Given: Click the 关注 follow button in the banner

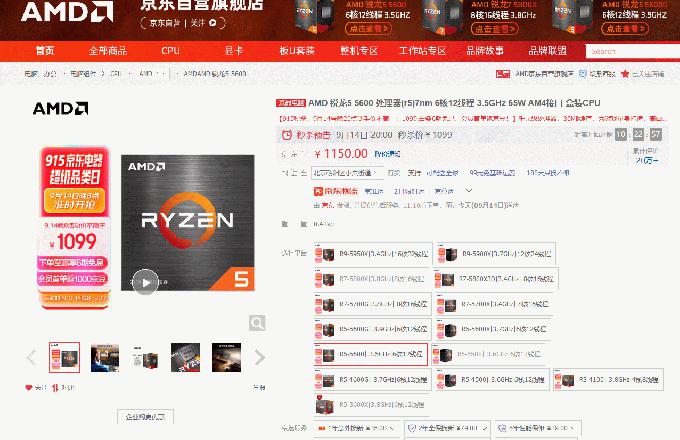Looking at the screenshot, I should click(204, 23).
